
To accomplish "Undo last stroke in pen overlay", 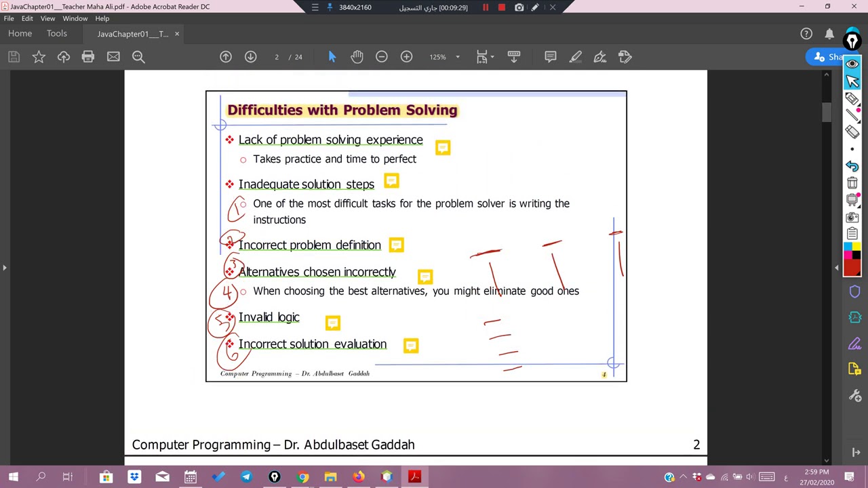I will [852, 166].
